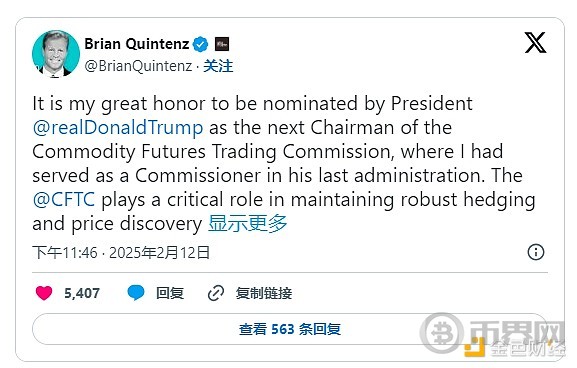This screenshot has width=577, height=368.
Task: Click the Brian Quintenz display name
Action: 137,44
